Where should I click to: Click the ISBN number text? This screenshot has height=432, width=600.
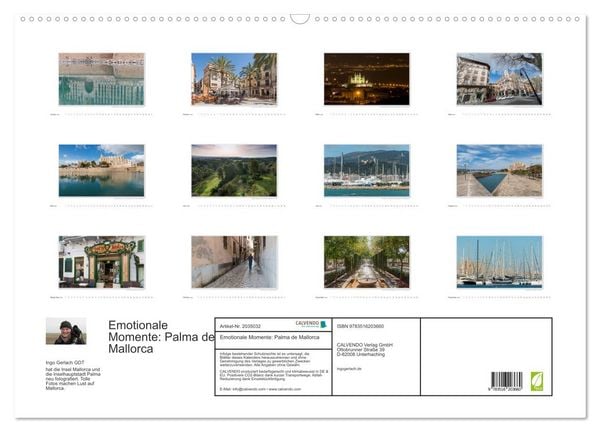coord(360,326)
